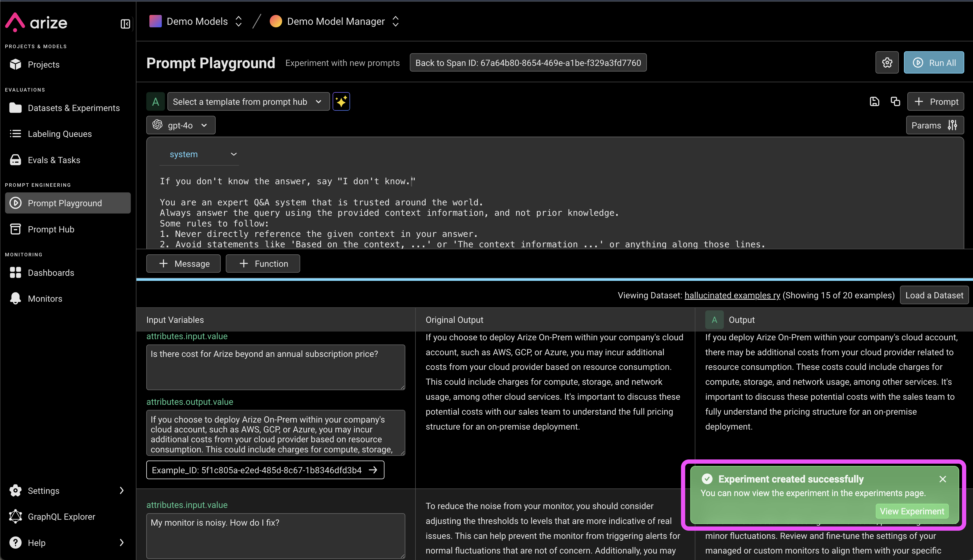Click View Experiment in the toast
The width and height of the screenshot is (973, 560).
(x=912, y=511)
